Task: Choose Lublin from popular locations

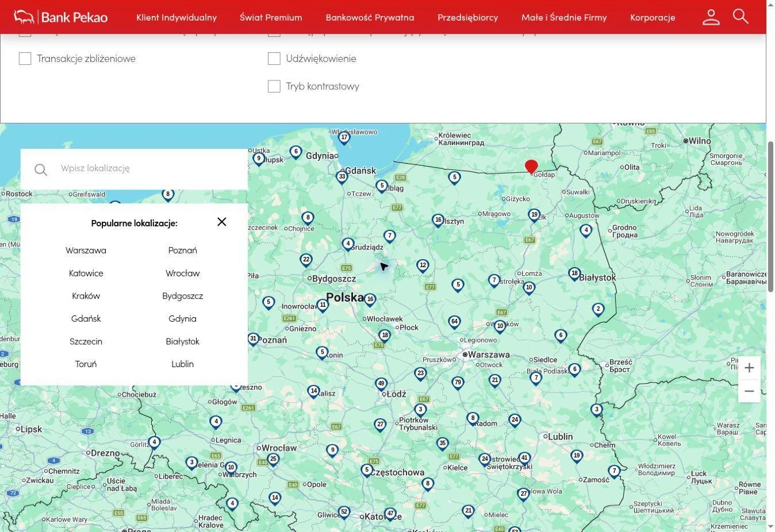Action: 182,364
